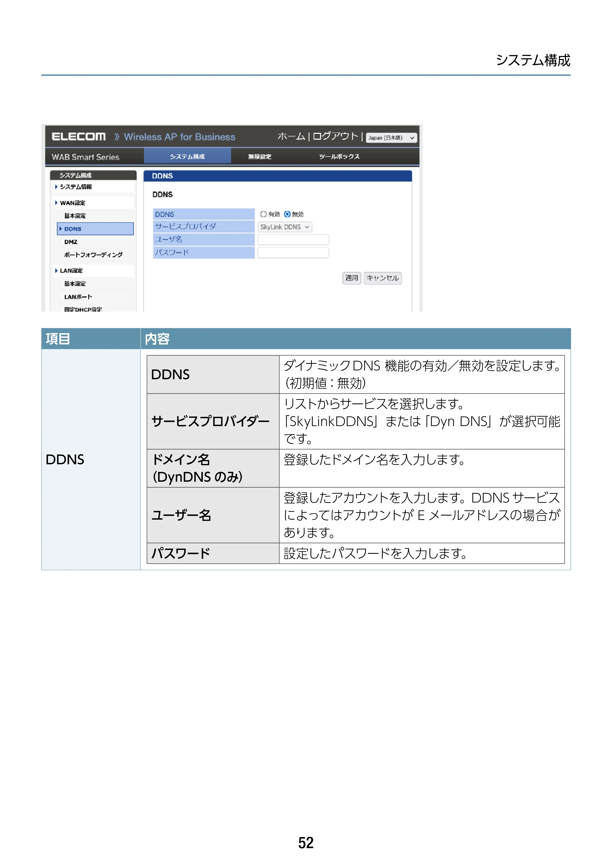Click the ユーザ名 input field
Viewport: 612px width, 868px height.
coord(293,240)
